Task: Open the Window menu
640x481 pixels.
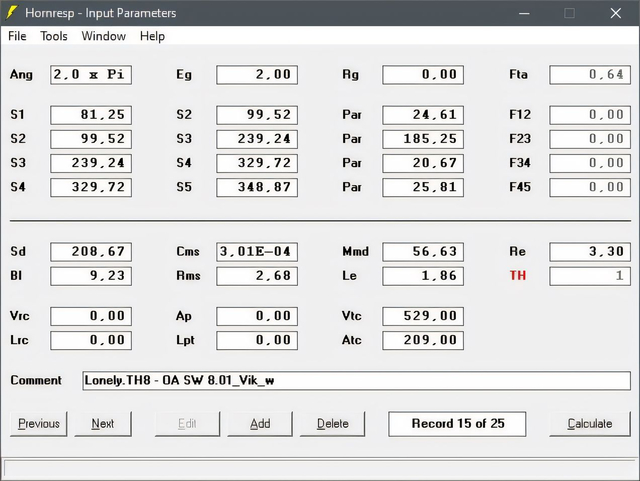Action: pyautogui.click(x=104, y=36)
